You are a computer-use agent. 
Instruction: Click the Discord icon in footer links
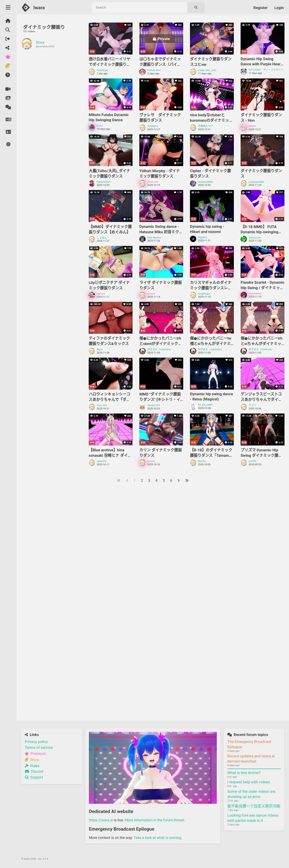tap(27, 771)
